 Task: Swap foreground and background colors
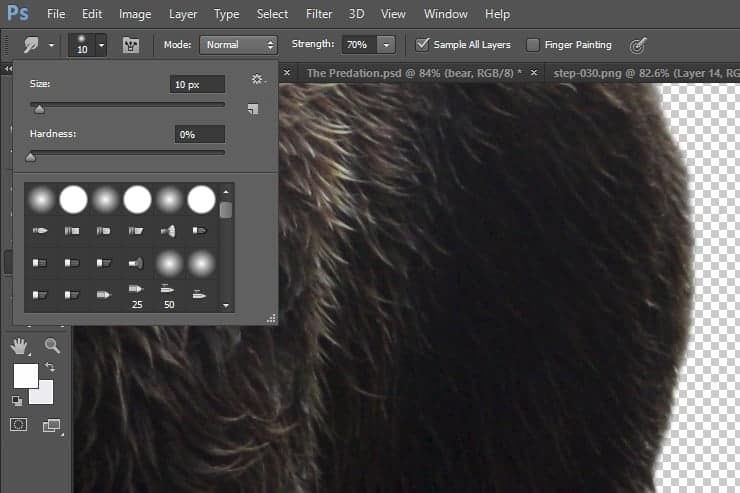[50, 366]
